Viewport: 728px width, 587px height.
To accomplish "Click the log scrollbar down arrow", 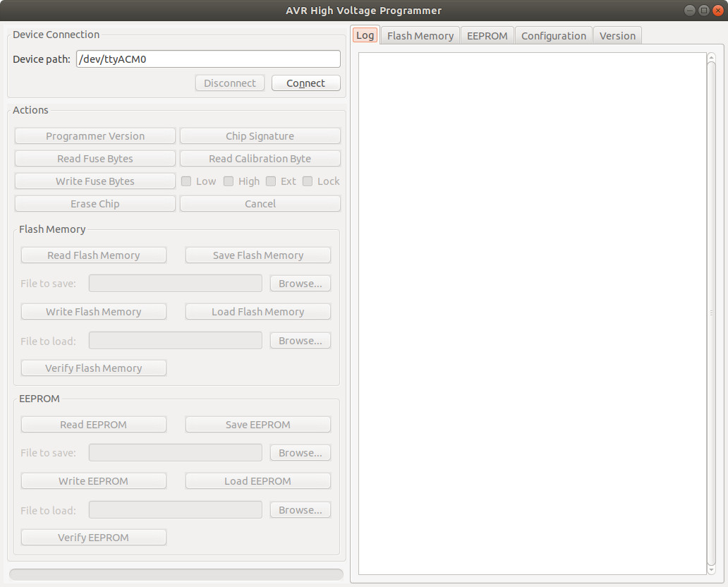I will 711,570.
